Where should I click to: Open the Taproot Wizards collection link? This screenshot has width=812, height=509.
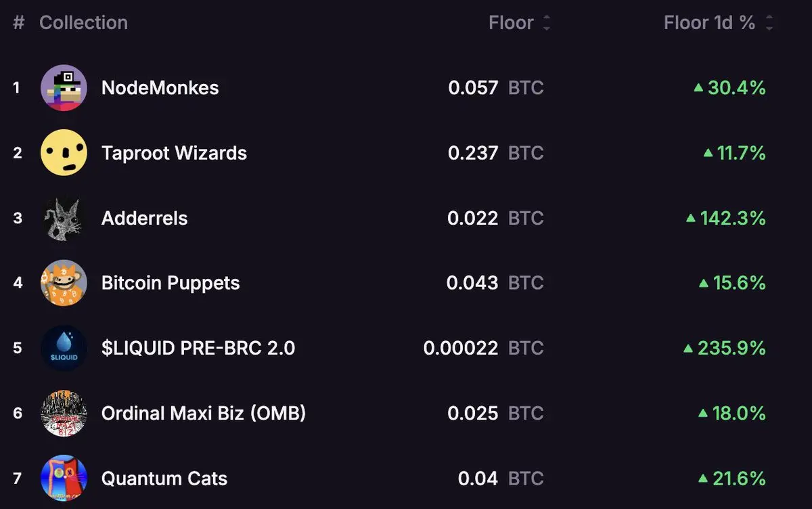(174, 153)
